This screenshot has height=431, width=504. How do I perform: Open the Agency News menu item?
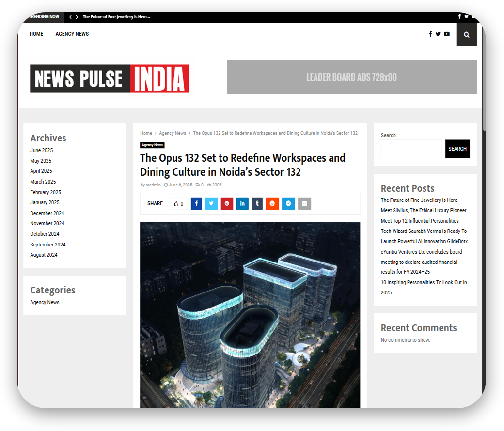click(72, 34)
